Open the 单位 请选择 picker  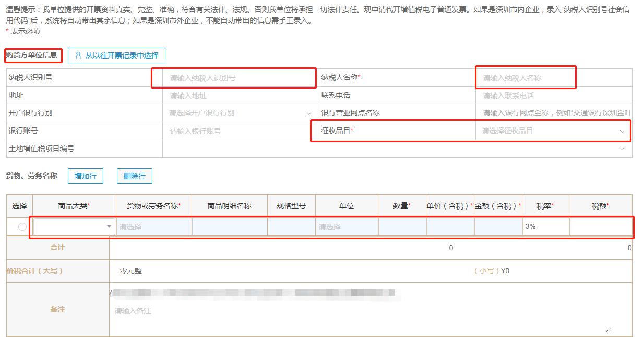(347, 226)
